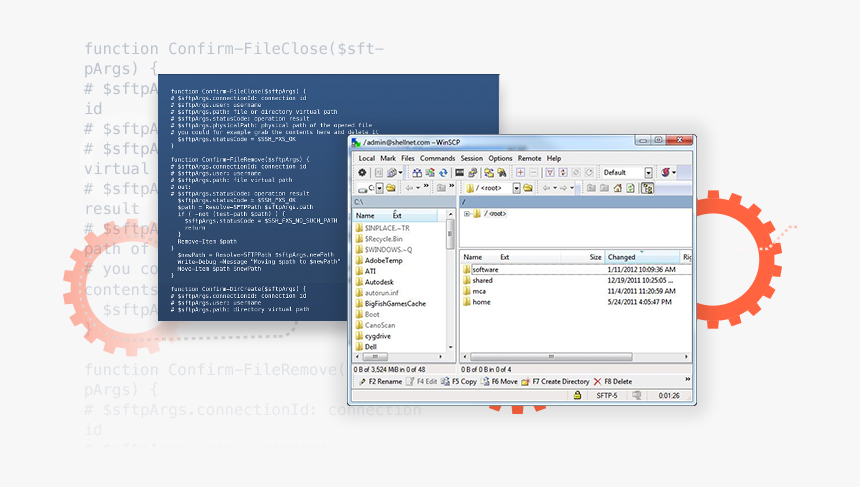
Task: Sort remote files by Changed column
Action: click(642, 257)
